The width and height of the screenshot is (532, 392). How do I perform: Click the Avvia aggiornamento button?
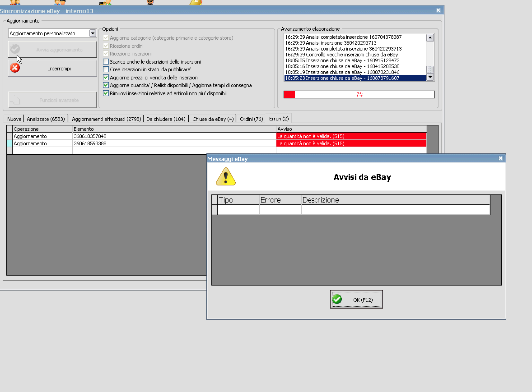coord(52,50)
